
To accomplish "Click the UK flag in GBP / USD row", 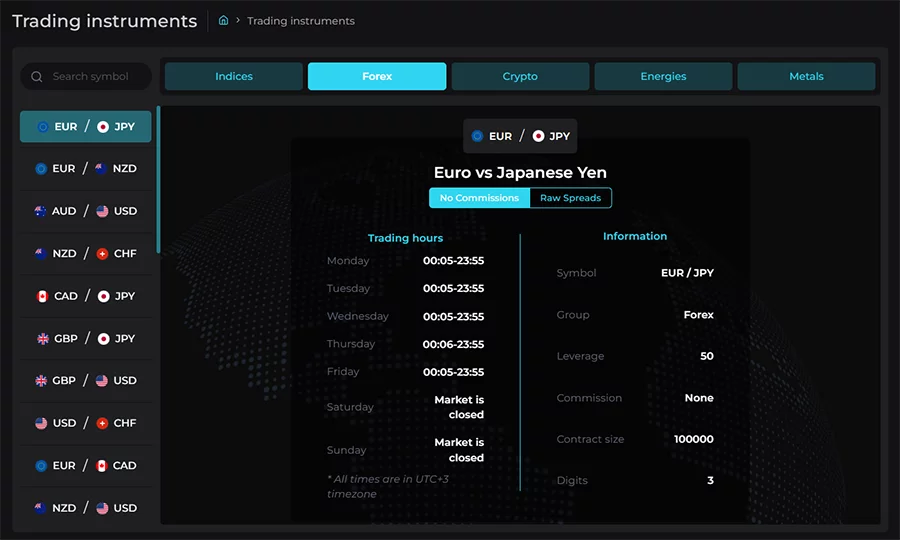I will (41, 380).
